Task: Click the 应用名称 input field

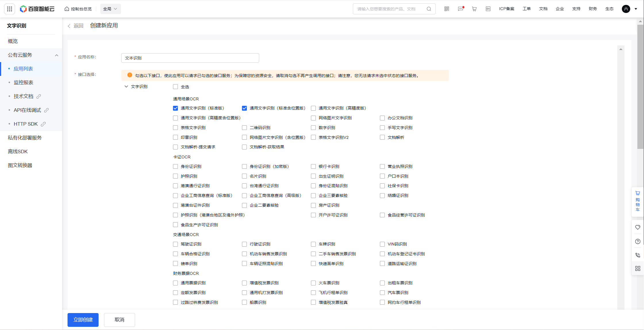Action: [190, 58]
